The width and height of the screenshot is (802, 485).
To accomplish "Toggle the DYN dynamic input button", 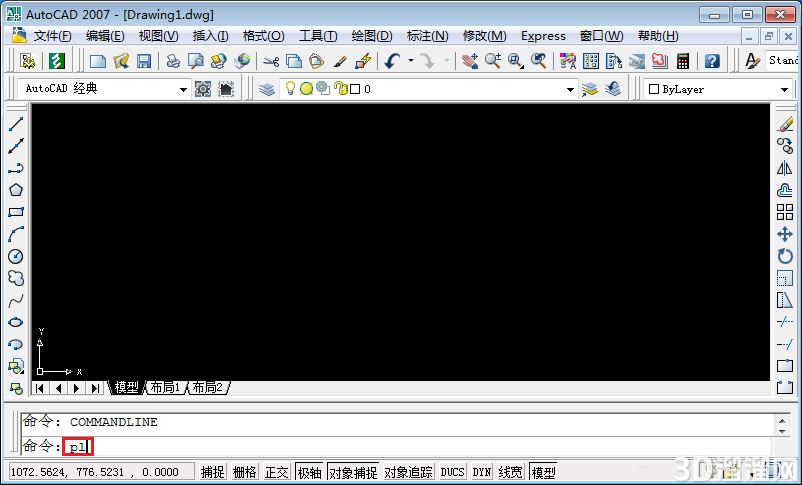I will coord(481,472).
